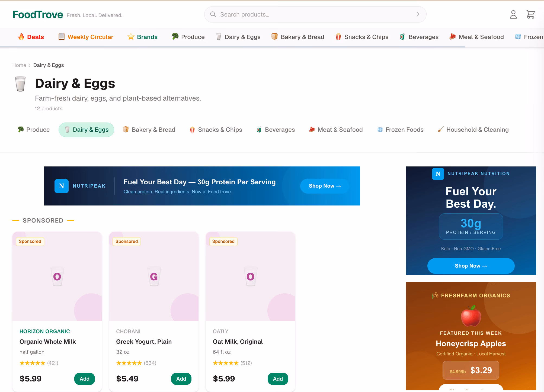544x392 pixels.
Task: Open the shopping cart icon
Action: click(x=530, y=14)
